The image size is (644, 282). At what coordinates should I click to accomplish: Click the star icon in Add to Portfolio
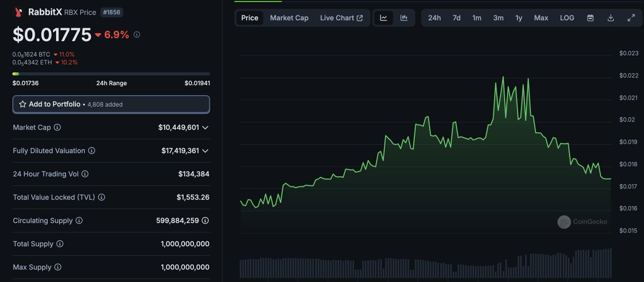(23, 105)
